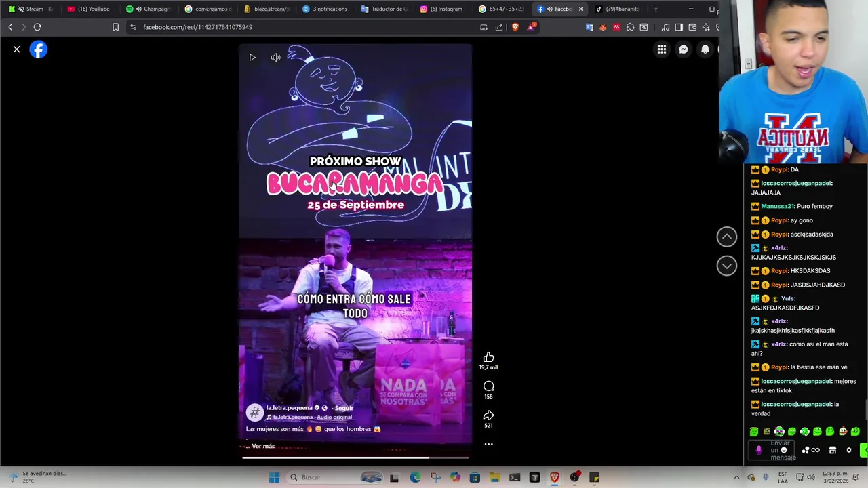This screenshot has width=868, height=488.
Task: Open Leo AI sparkle icon
Action: click(706, 27)
